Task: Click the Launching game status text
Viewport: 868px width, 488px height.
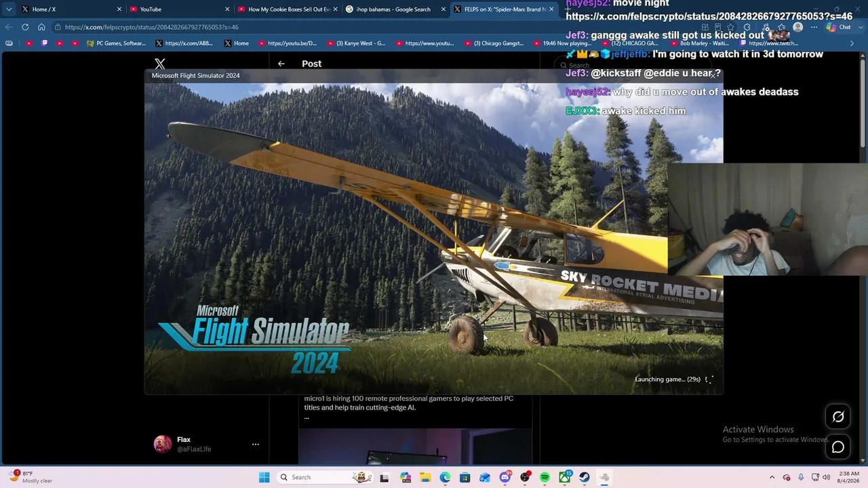Action: (x=667, y=380)
